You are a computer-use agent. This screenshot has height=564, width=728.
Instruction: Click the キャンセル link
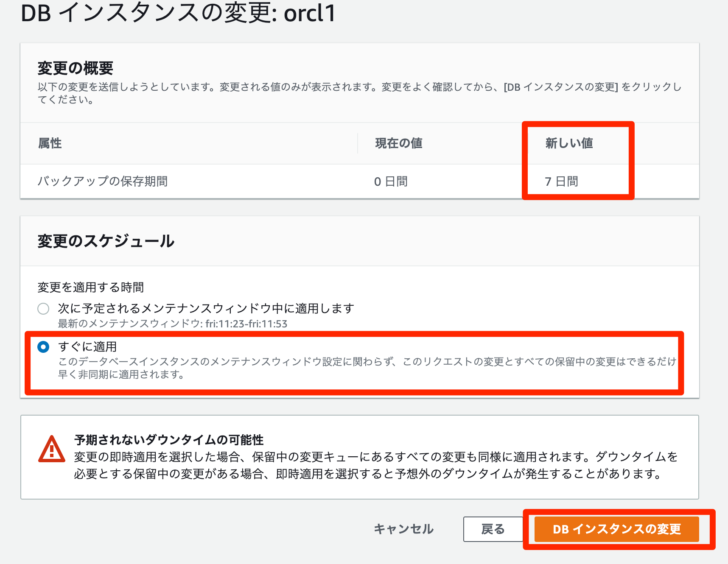[403, 529]
